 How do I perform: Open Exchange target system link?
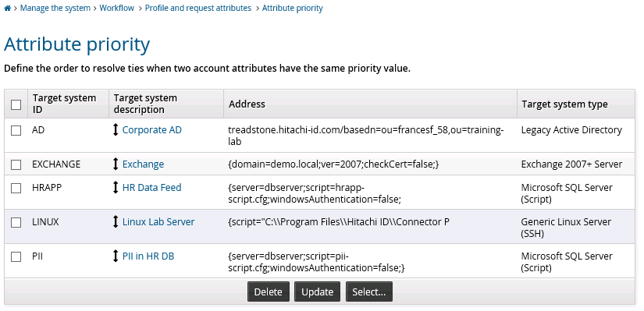click(x=143, y=164)
